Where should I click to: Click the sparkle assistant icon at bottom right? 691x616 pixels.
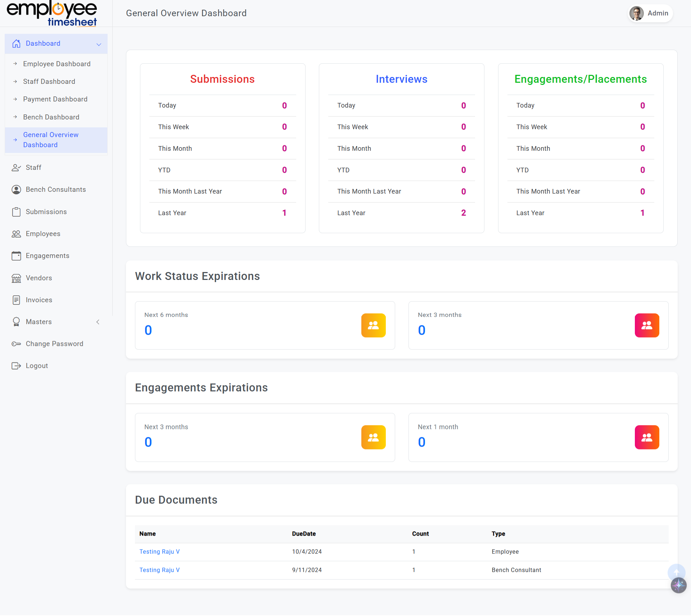(678, 585)
